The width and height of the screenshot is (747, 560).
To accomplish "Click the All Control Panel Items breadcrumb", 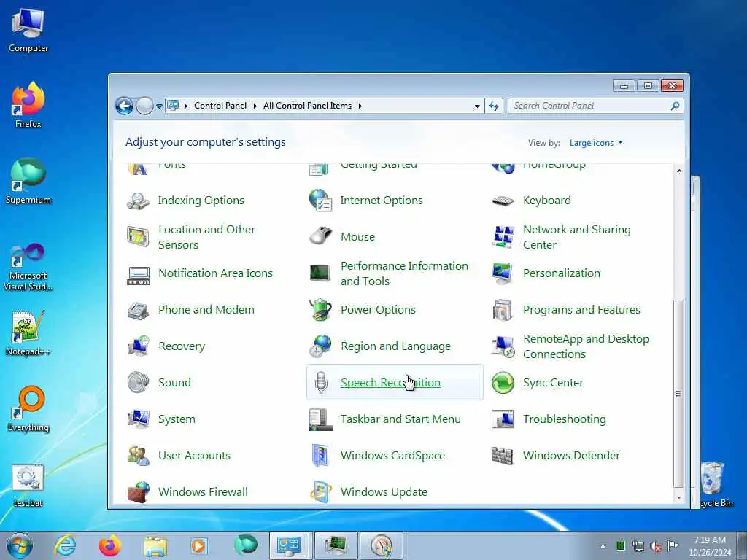I will [x=307, y=106].
